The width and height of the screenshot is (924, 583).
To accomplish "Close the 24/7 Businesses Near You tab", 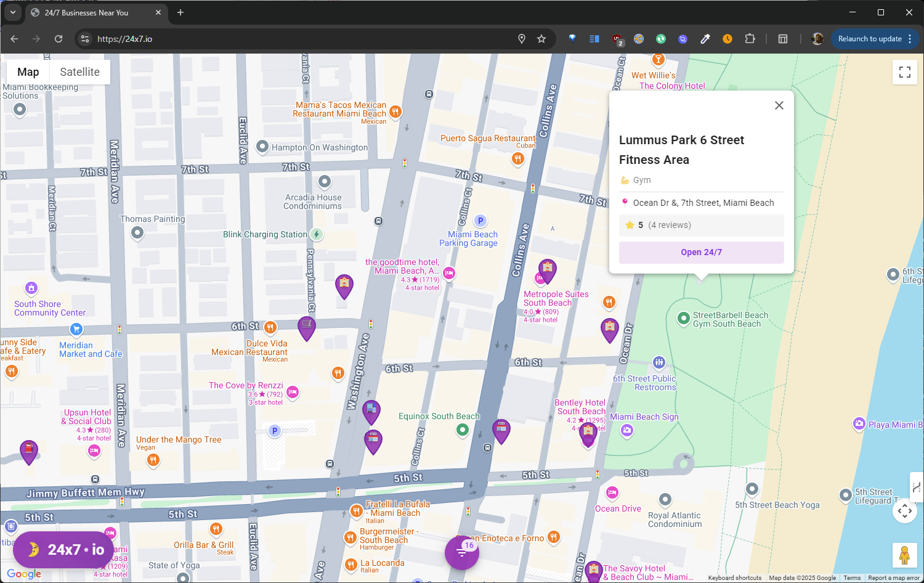I will (158, 12).
